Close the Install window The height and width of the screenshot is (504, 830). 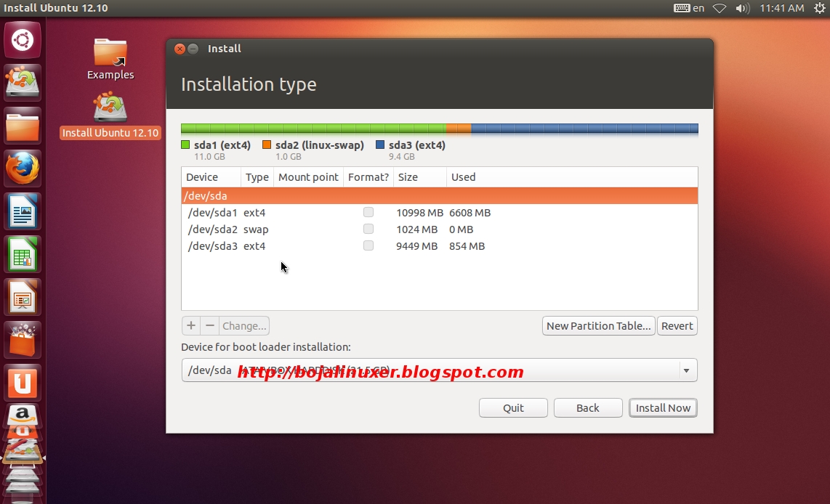[180, 49]
